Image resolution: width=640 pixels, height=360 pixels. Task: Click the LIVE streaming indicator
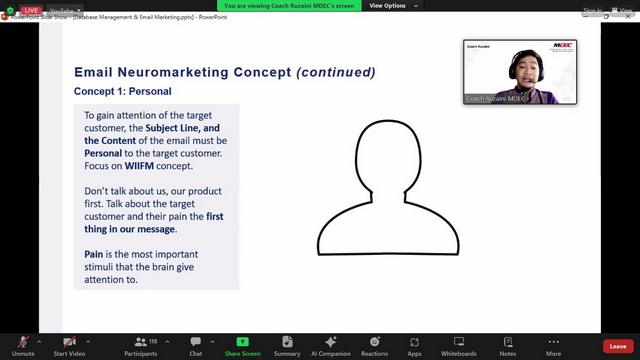point(31,10)
